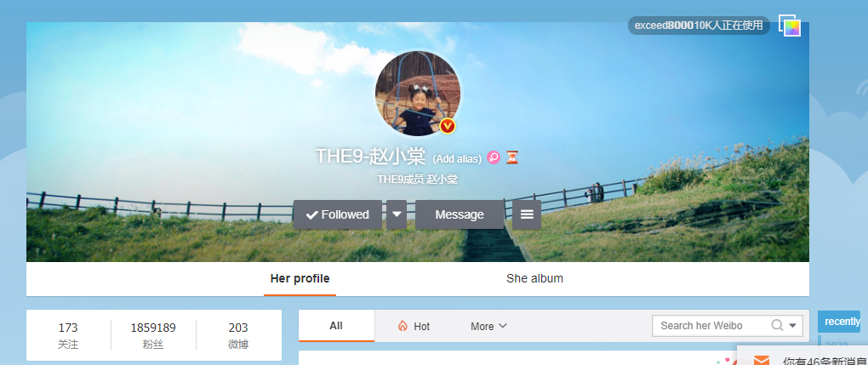Expand the More filter dropdown

[488, 326]
